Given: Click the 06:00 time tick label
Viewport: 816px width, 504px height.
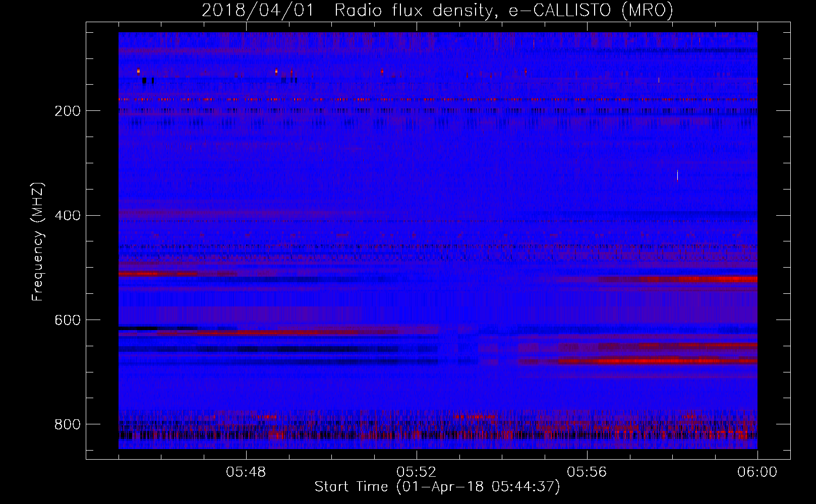Looking at the screenshot, I should pyautogui.click(x=757, y=472).
